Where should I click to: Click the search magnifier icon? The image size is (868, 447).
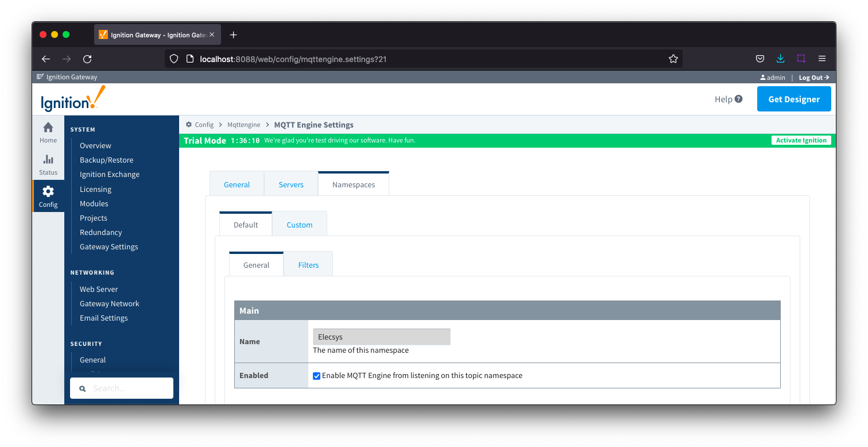coord(82,388)
